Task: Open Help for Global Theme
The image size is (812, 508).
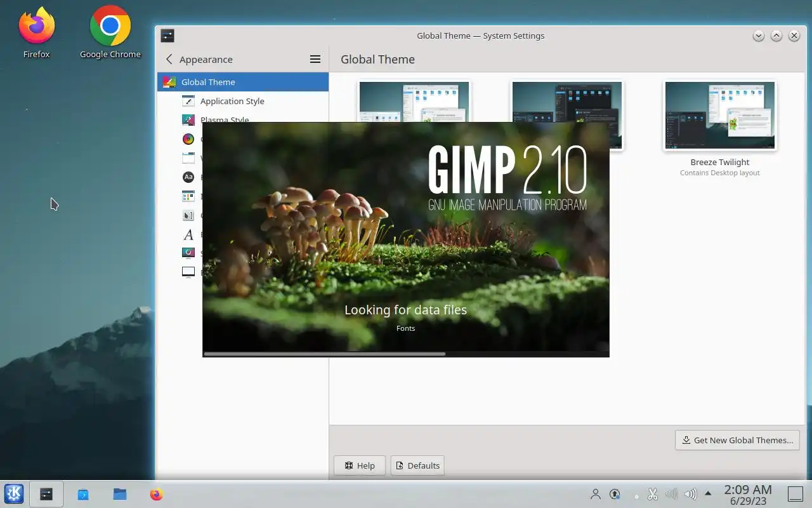Action: 360,465
